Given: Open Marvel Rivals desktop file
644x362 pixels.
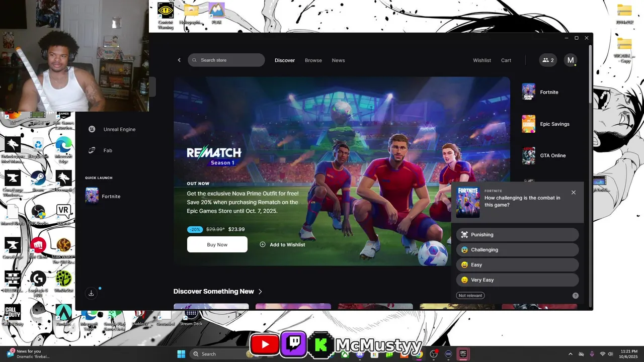Looking at the screenshot, I should click(x=13, y=215).
